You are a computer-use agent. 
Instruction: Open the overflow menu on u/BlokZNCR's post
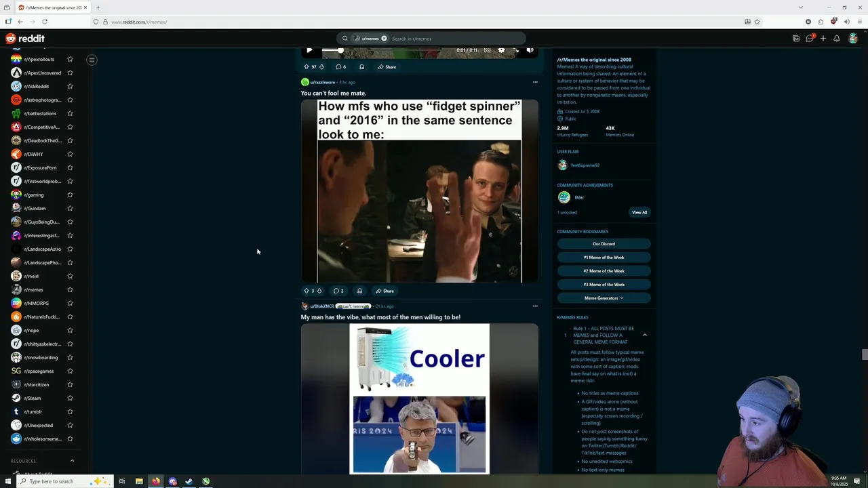click(535, 306)
